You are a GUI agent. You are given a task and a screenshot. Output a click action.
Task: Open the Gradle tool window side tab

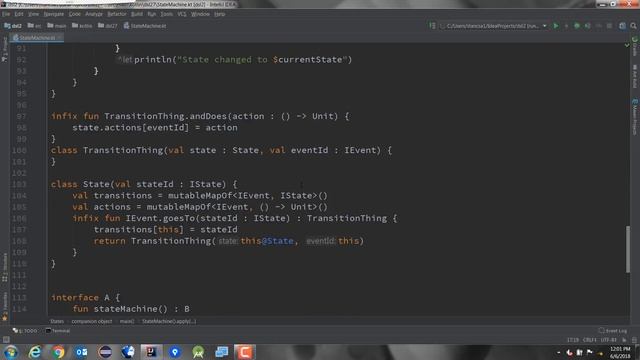(635, 47)
